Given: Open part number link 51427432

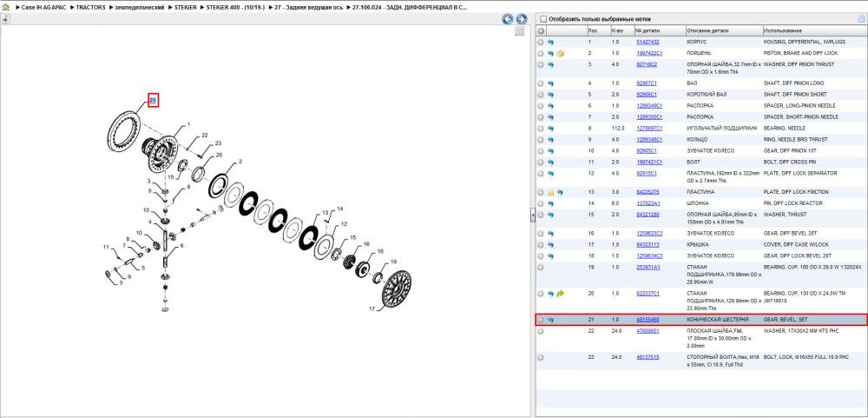Looking at the screenshot, I should point(648,42).
